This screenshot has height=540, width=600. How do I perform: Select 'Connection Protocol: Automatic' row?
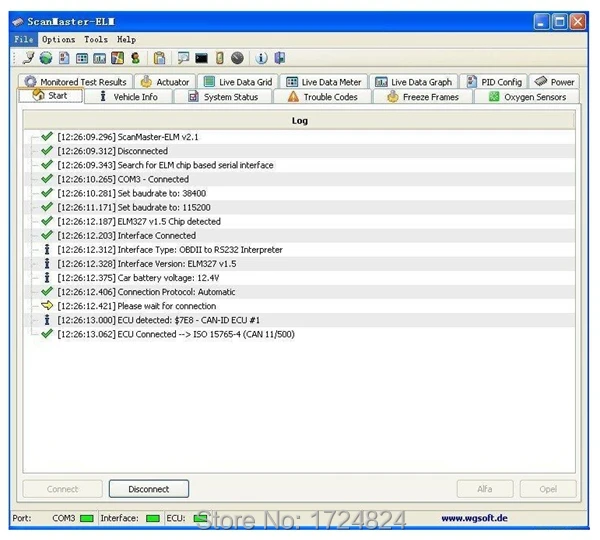[299, 292]
